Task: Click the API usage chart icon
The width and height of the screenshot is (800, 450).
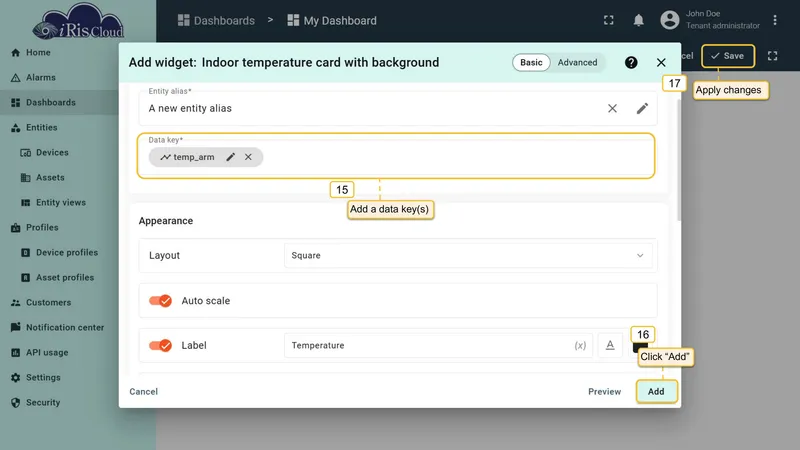Action: point(16,353)
